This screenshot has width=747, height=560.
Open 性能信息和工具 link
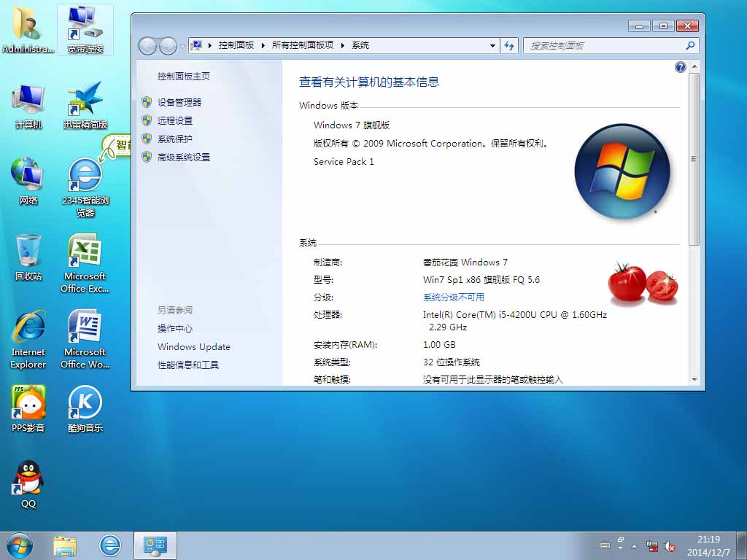[187, 365]
